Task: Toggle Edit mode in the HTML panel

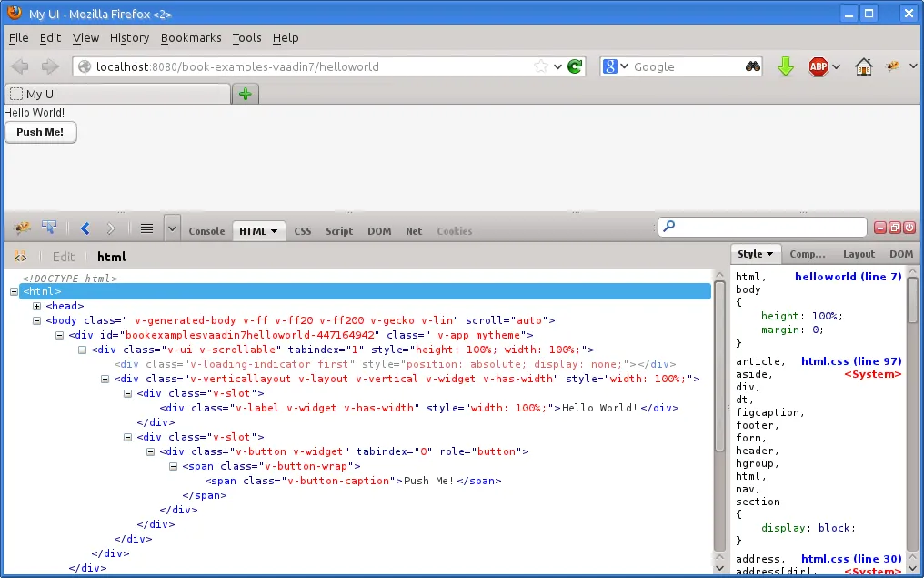Action: click(x=63, y=257)
